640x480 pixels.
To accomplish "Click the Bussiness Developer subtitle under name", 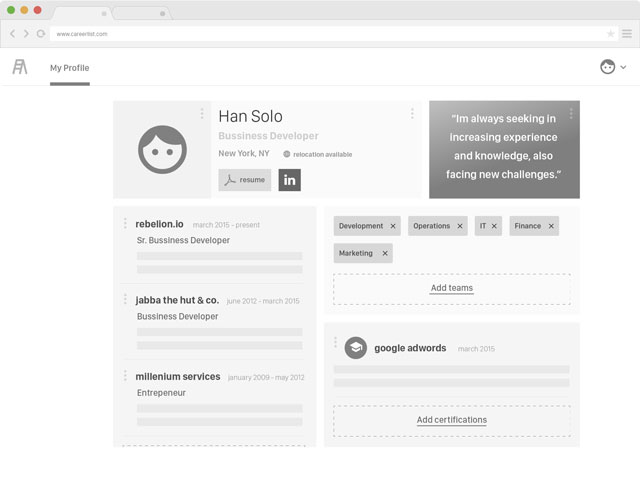I will tap(268, 136).
